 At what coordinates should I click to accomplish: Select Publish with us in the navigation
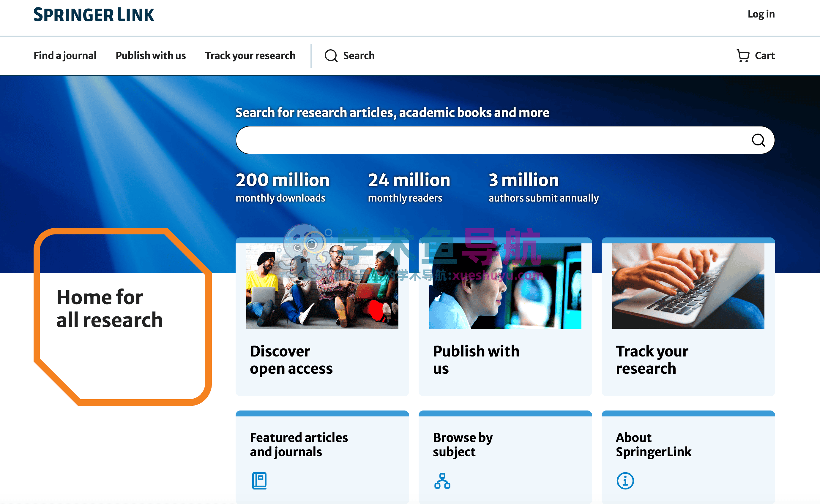150,56
